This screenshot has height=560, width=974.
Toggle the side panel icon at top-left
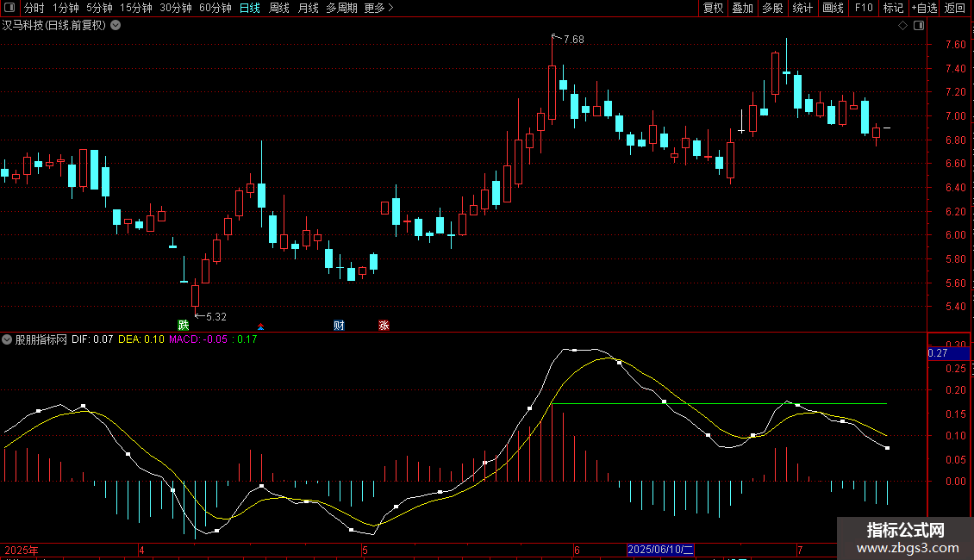pyautogui.click(x=9, y=8)
